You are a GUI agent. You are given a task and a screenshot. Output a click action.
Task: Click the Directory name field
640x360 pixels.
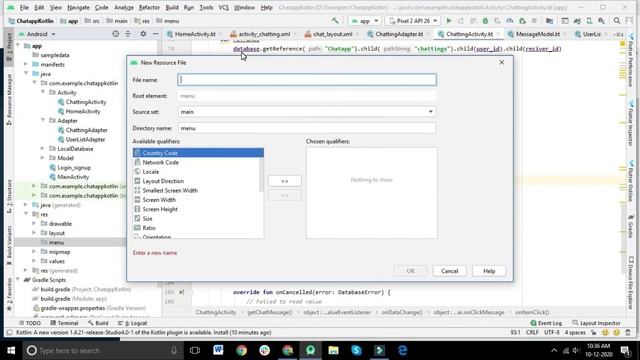307,128
